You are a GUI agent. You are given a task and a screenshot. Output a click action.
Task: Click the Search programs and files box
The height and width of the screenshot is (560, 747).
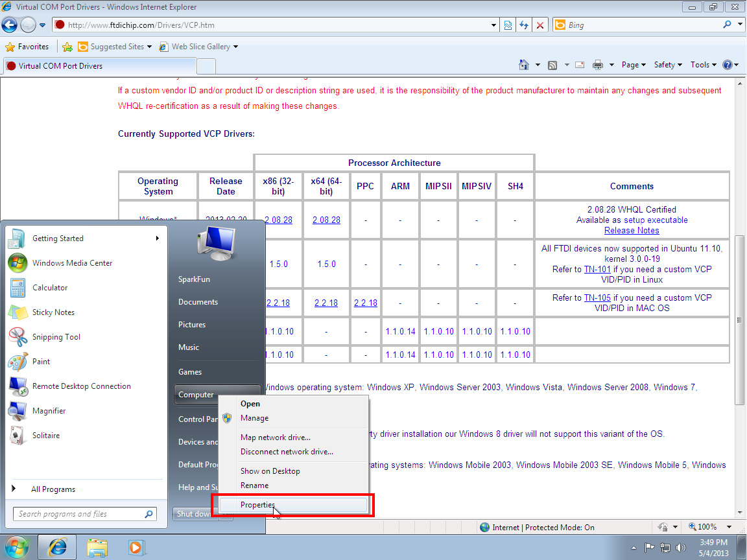[x=85, y=514]
